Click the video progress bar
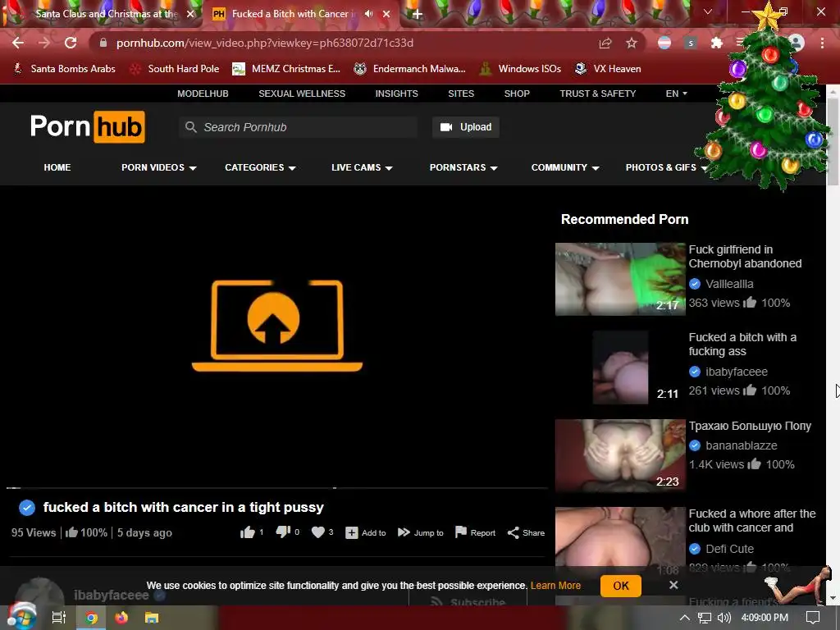The height and width of the screenshot is (630, 840). 277,488
